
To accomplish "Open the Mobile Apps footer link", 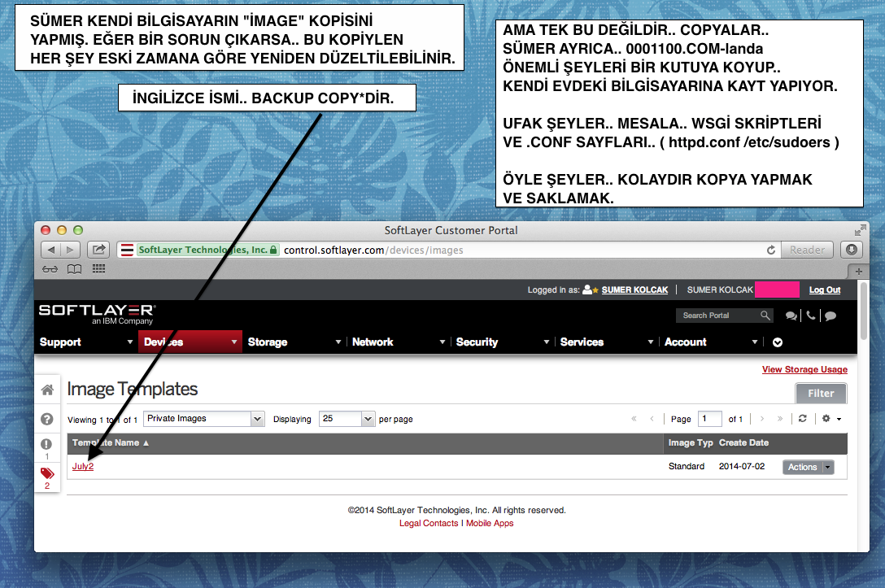I will (x=490, y=523).
